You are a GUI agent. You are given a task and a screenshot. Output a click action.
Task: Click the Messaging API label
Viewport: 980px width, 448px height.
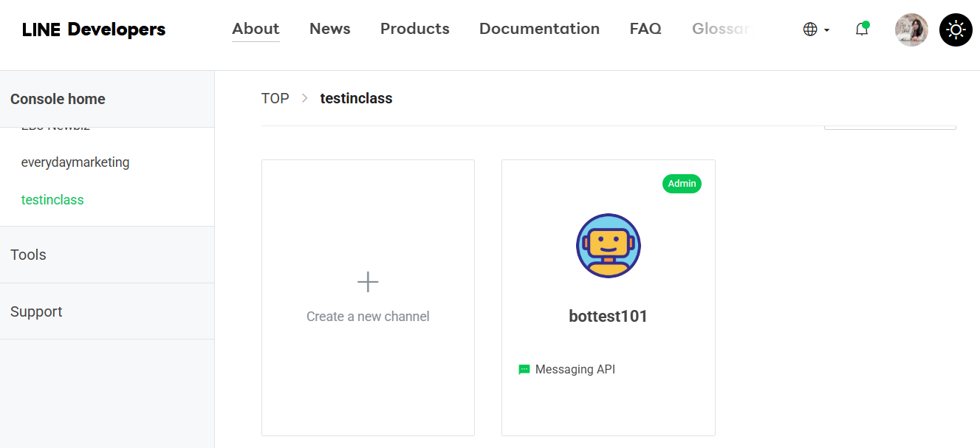tap(575, 370)
